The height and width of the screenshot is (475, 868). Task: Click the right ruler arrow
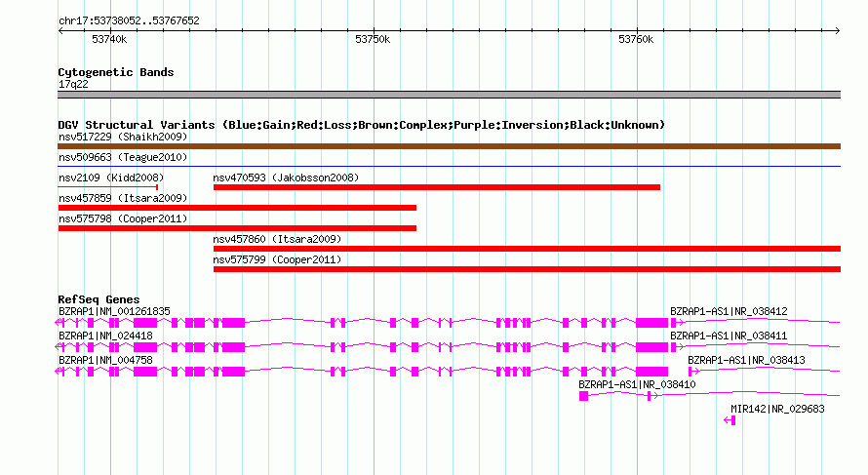(x=838, y=30)
